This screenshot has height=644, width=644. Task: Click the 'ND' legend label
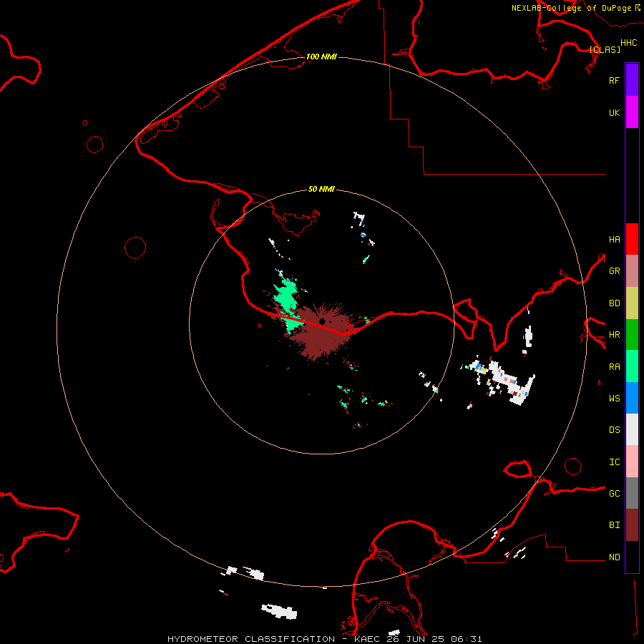(614, 557)
